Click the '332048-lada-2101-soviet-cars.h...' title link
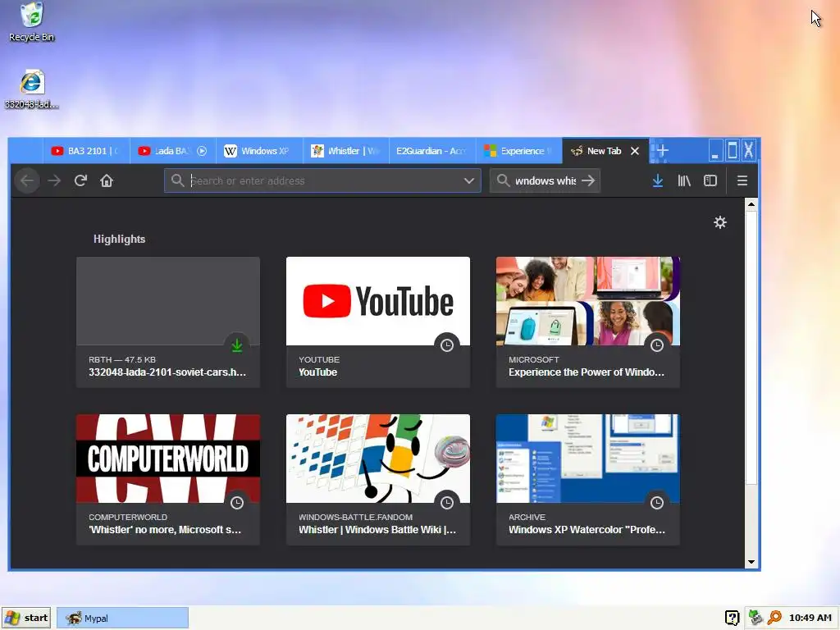Viewport: 840px width, 630px height. click(x=167, y=372)
